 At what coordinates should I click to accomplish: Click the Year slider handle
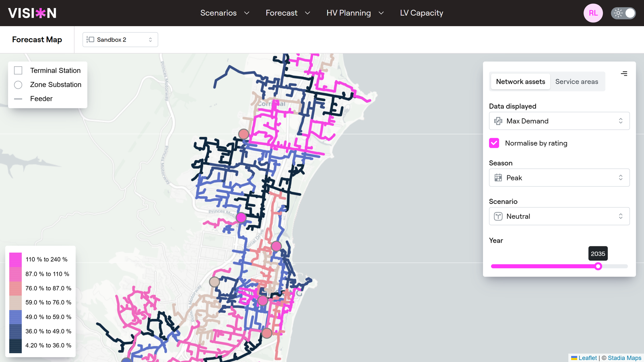[598, 266]
